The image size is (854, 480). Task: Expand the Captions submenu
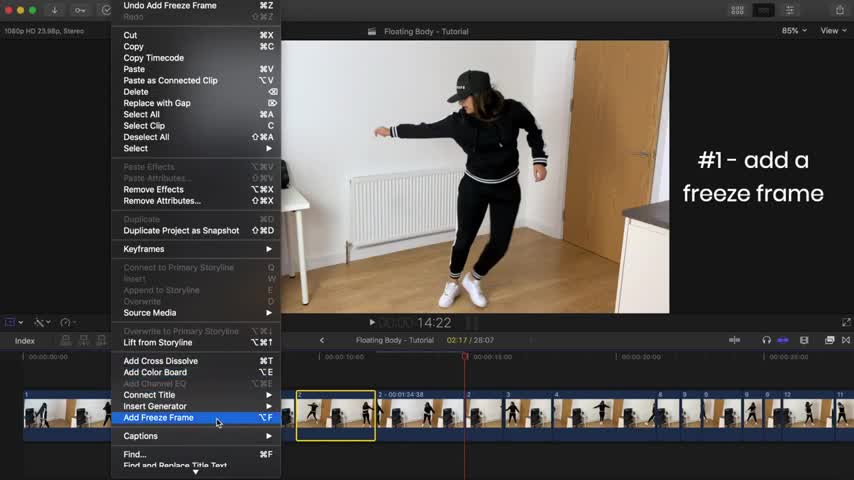pyautogui.click(x=197, y=436)
